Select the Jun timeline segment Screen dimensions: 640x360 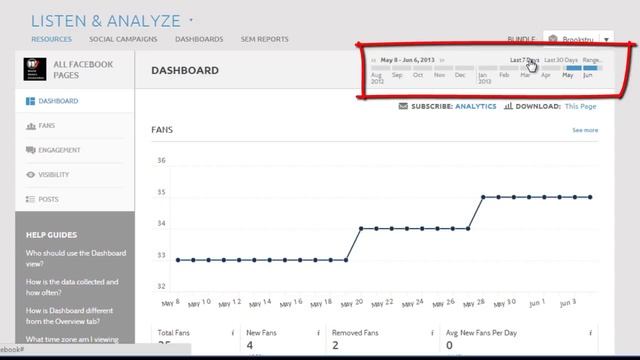[592, 68]
